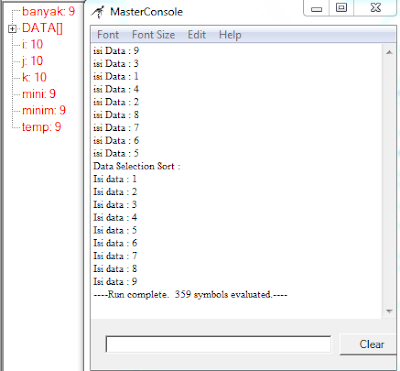Select the variable 'banyak: 9'

pos(49,12)
